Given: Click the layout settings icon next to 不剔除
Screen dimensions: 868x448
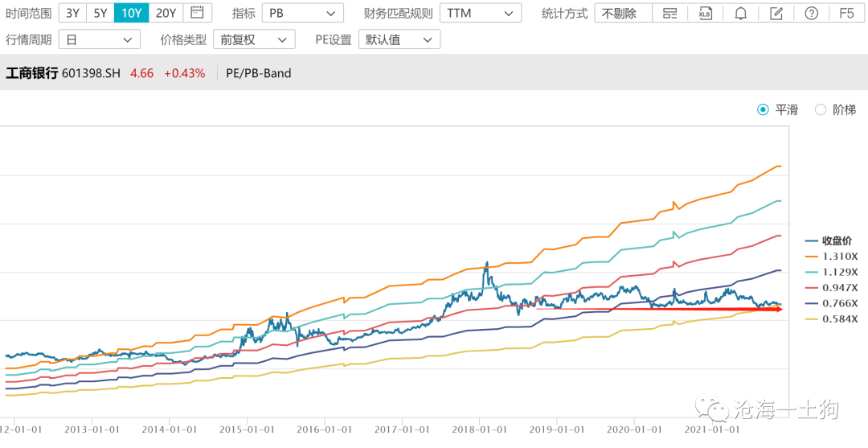Looking at the screenshot, I should (669, 14).
